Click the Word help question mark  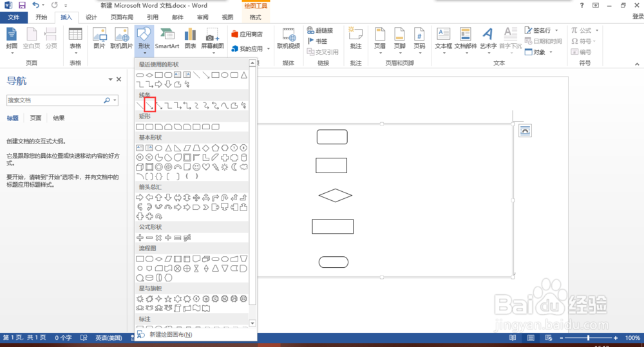click(582, 5)
